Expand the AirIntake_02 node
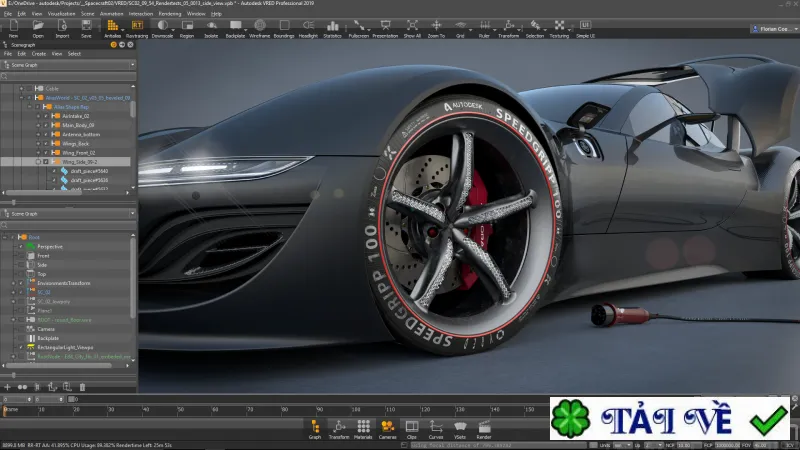 click(38, 116)
